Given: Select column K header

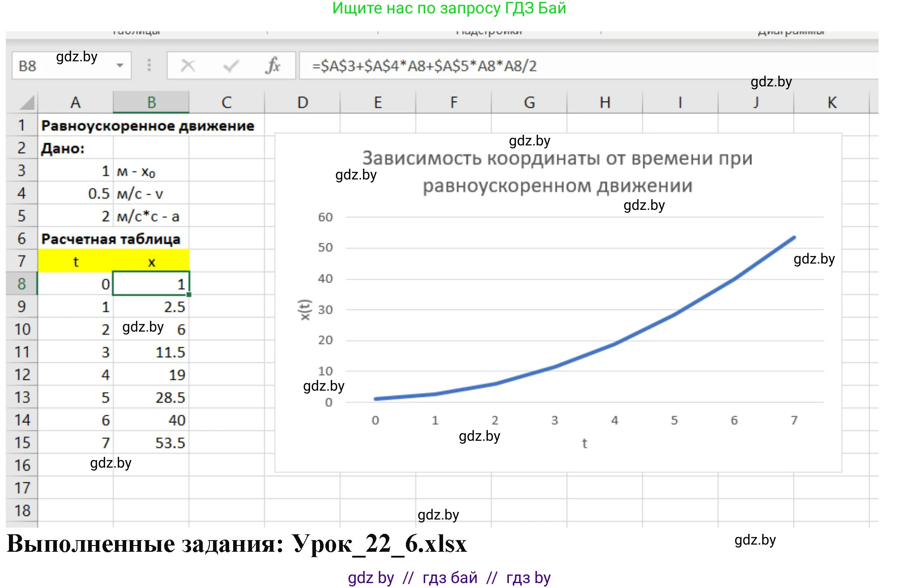Looking at the screenshot, I should coord(832,102).
